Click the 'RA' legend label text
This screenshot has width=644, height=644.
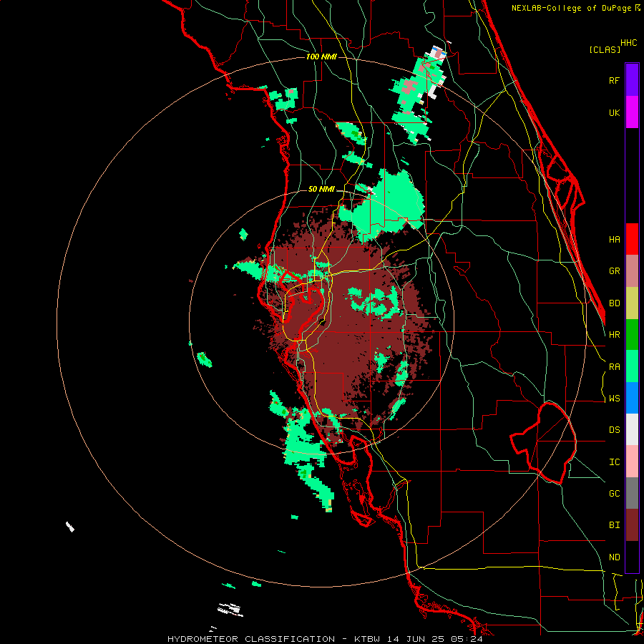(x=614, y=367)
